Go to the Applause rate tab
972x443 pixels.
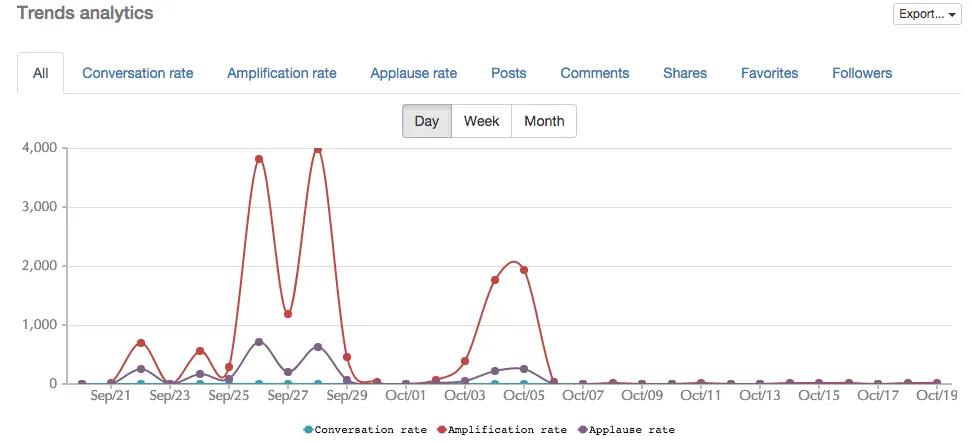[x=414, y=73]
